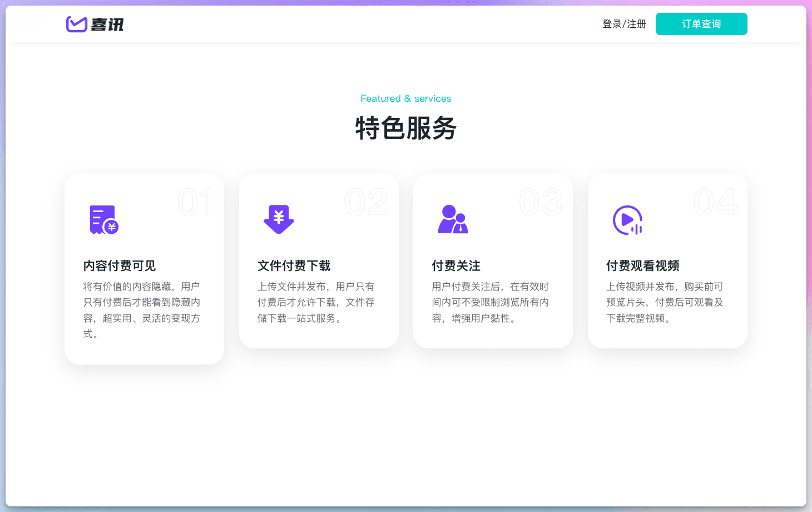Select the 内容付费可见 card title
This screenshot has height=512, width=812.
point(120,266)
